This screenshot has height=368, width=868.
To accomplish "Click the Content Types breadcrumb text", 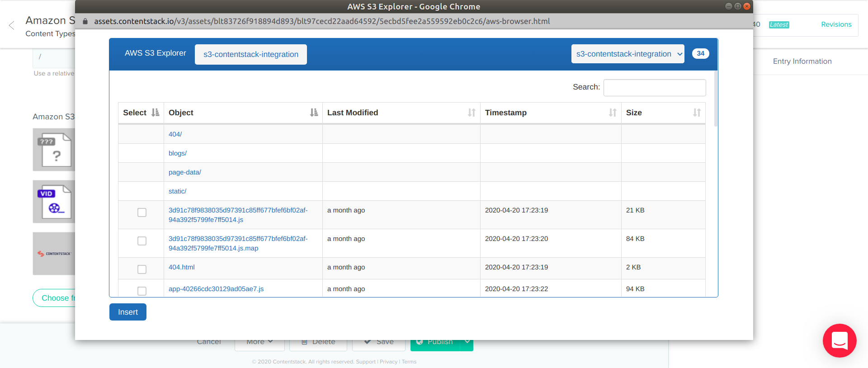I will [x=50, y=34].
